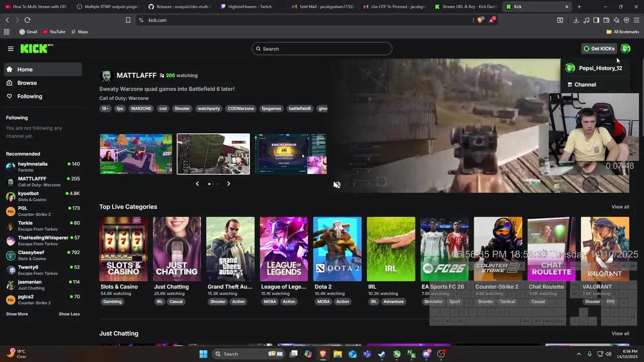Click the Gambling tag under Slots & Casino
Screen dimensions: 644x362
click(x=112, y=302)
